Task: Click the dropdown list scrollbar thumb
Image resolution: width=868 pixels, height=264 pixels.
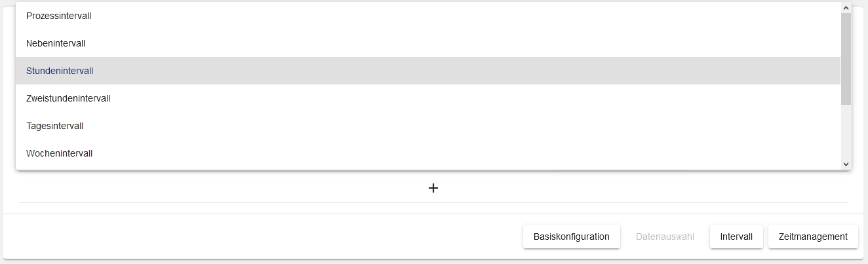Action: coord(846,59)
